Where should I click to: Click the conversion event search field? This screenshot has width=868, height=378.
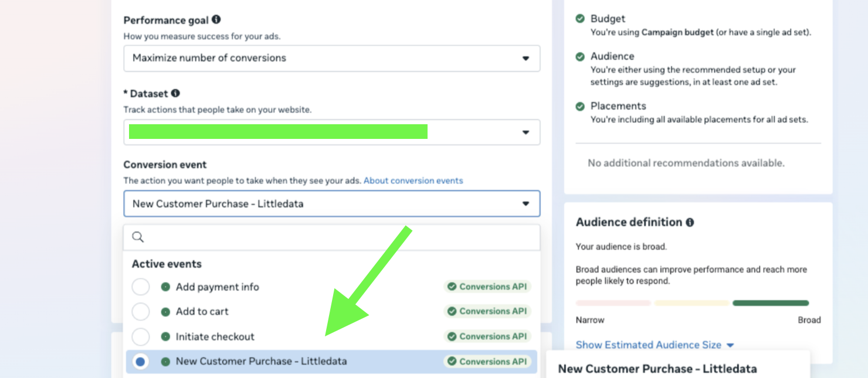click(x=340, y=237)
